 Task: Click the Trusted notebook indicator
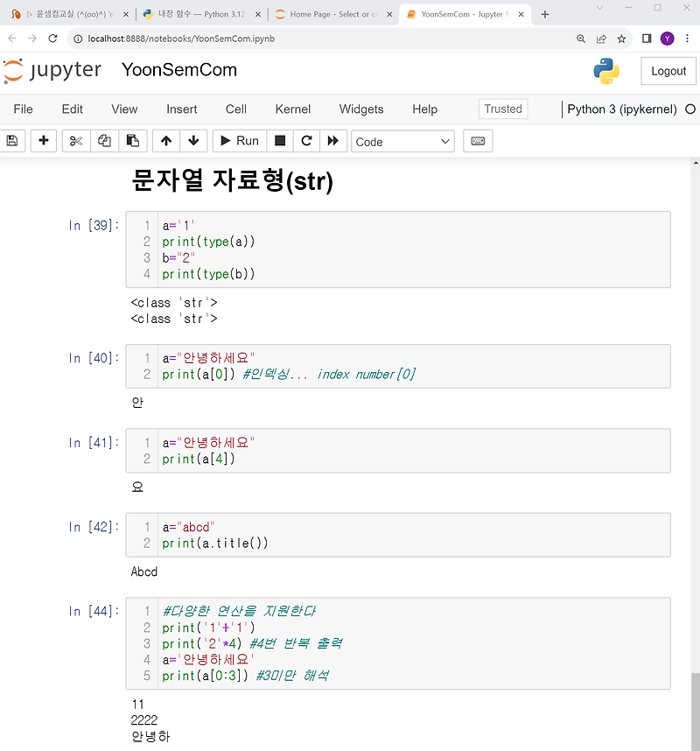502,109
